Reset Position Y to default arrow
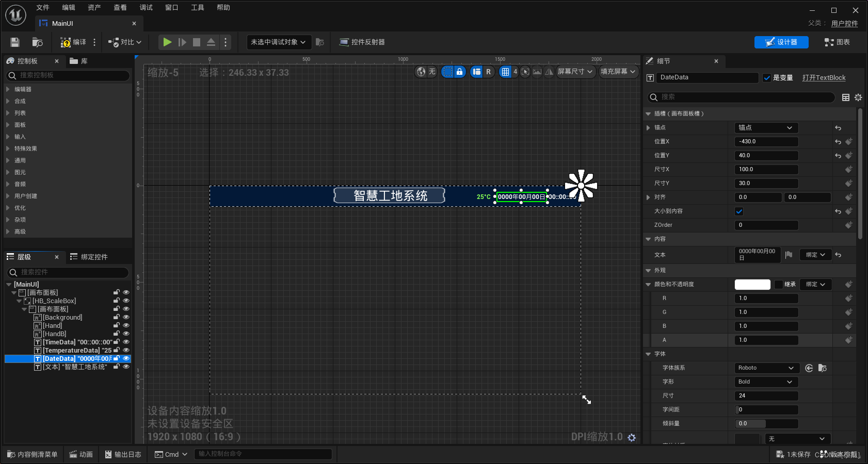 click(838, 156)
